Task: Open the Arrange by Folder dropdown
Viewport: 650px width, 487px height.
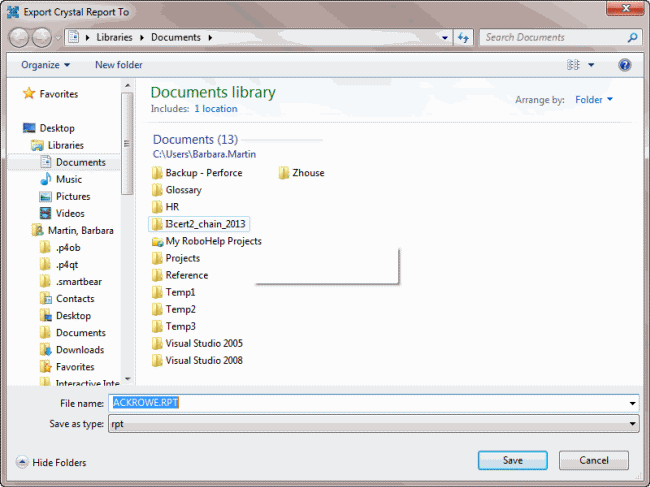Action: pos(594,99)
